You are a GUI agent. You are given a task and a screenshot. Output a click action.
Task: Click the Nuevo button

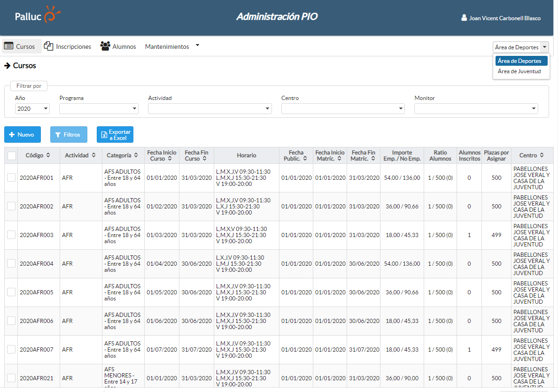[22, 135]
